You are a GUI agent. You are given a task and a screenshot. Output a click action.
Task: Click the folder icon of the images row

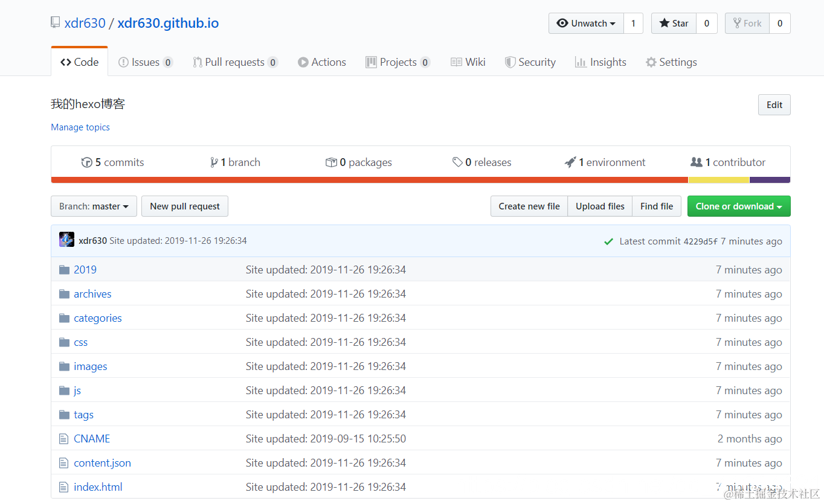pos(64,366)
